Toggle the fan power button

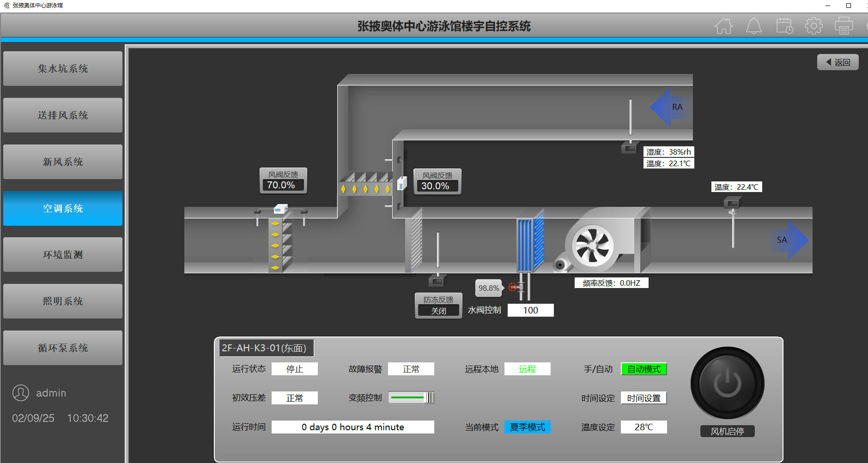click(727, 383)
